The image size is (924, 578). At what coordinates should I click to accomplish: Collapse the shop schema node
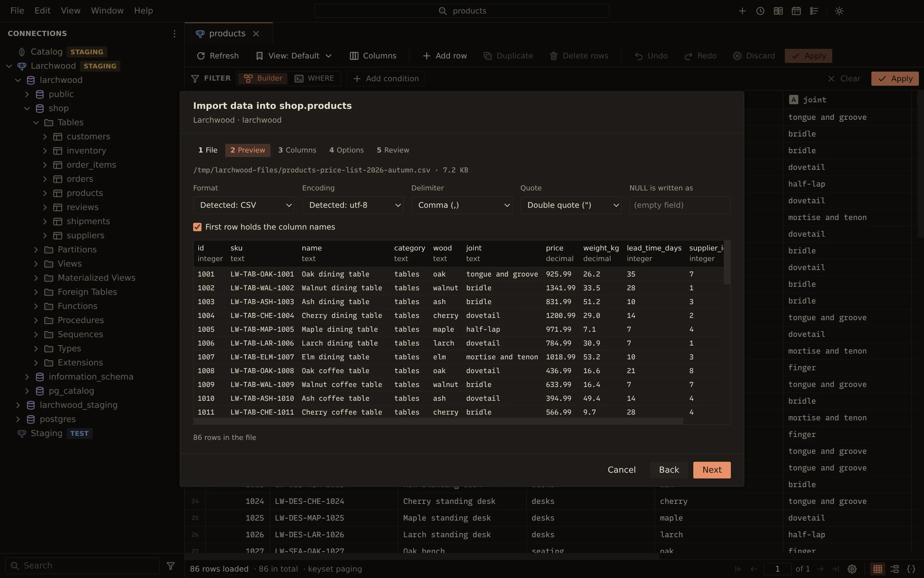coord(27,108)
